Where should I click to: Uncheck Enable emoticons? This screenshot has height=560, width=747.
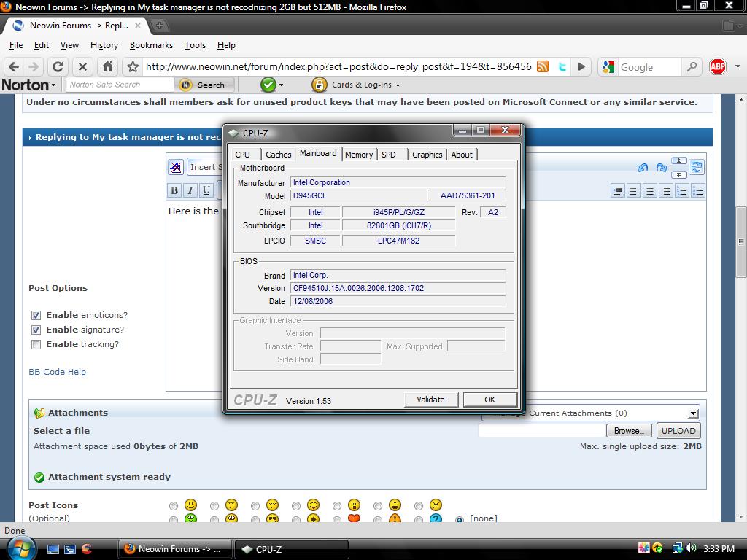tap(36, 315)
